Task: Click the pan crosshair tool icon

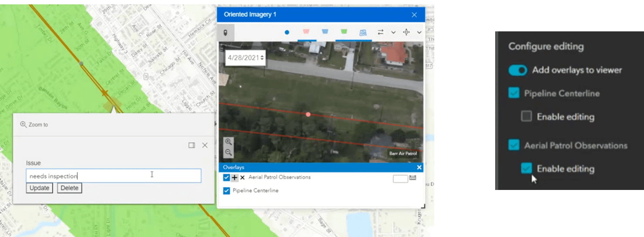Action: coord(406,32)
